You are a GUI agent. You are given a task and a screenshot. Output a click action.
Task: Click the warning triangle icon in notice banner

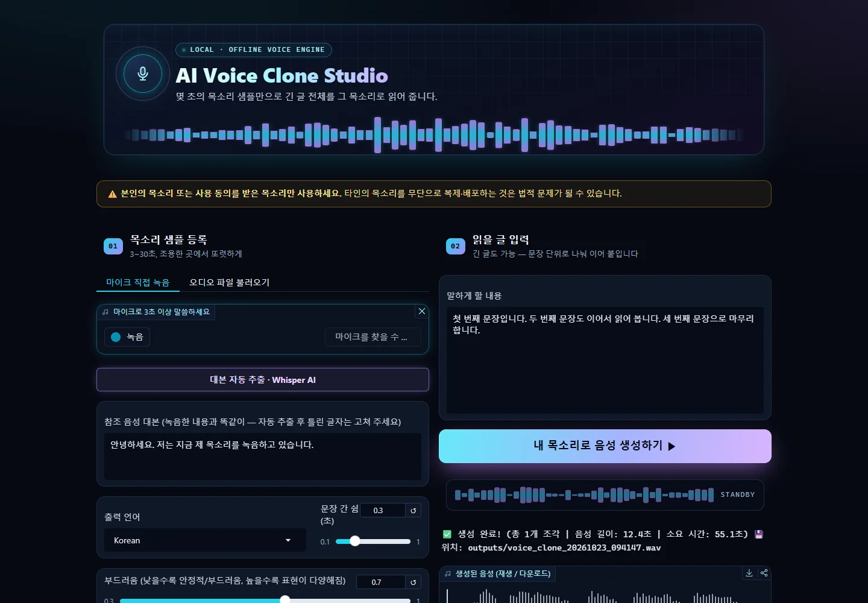point(112,194)
